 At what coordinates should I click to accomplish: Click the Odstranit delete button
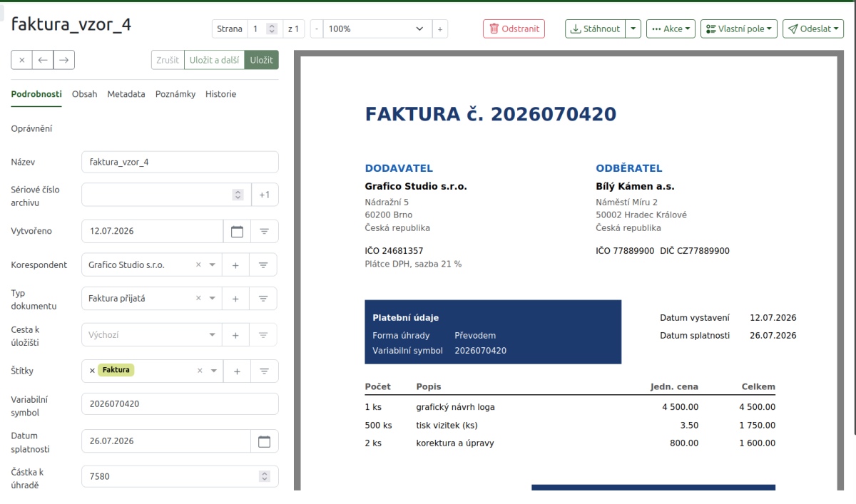click(514, 29)
